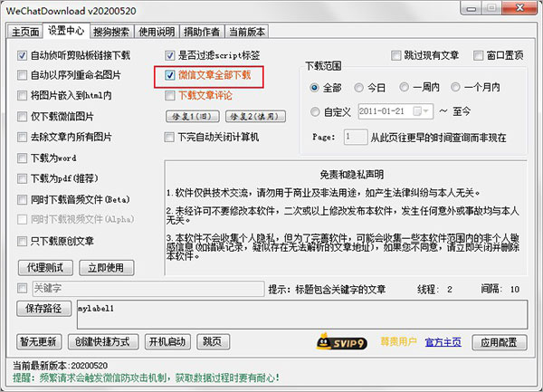Tick 只下载原创文章 checkbox

[x=22, y=241]
